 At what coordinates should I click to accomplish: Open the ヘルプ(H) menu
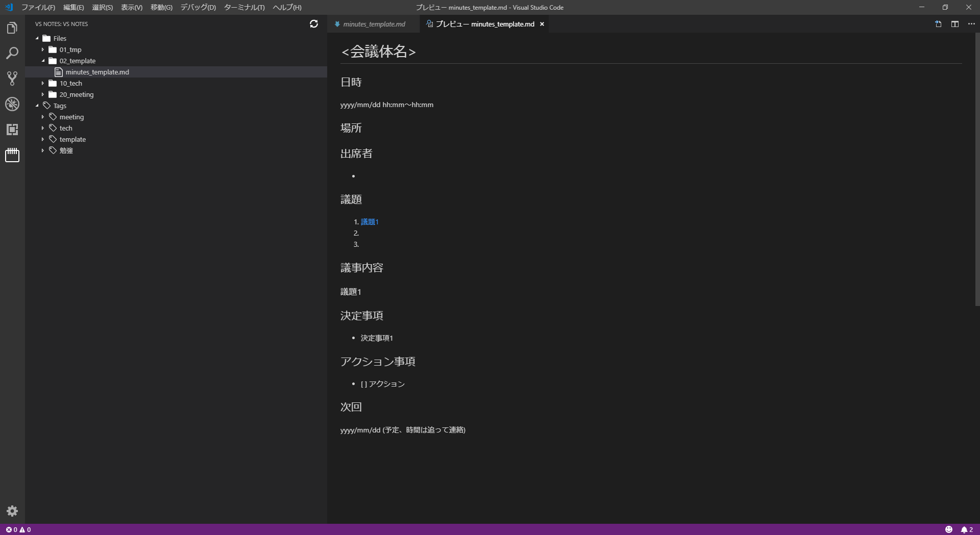click(287, 7)
